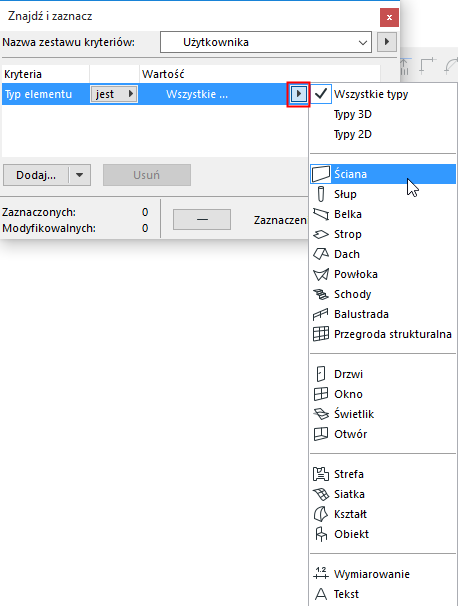Click the Dodaj... button
Screen dimensions: 458x606
pyautogui.click(x=36, y=175)
